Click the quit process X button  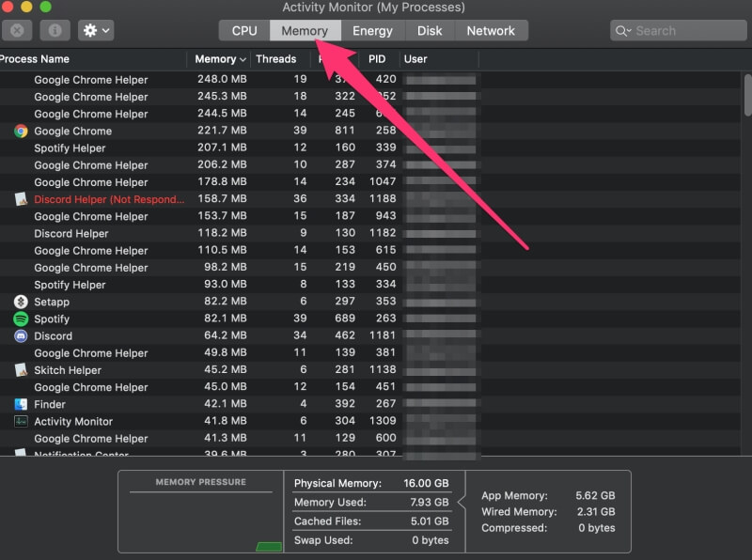(17, 31)
